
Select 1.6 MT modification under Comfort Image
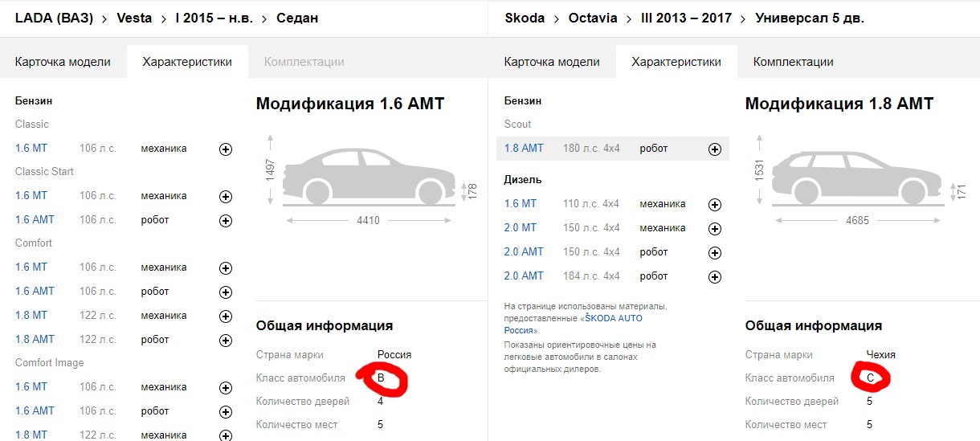(31, 386)
